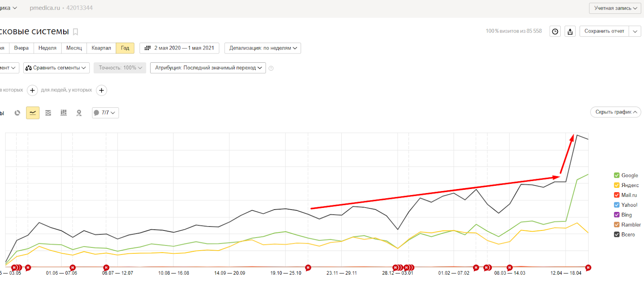
Task: Disable the Всего series checkbox
Action: click(x=617, y=234)
